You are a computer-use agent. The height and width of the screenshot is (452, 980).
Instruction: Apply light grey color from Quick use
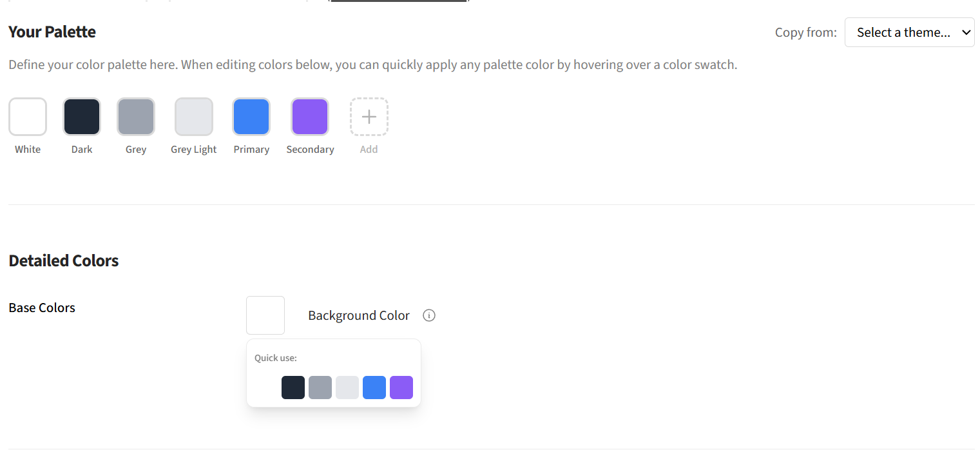(347, 388)
